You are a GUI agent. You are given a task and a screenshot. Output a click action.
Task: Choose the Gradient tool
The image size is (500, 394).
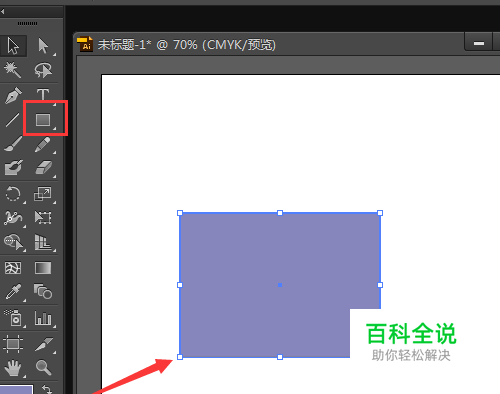(x=43, y=268)
